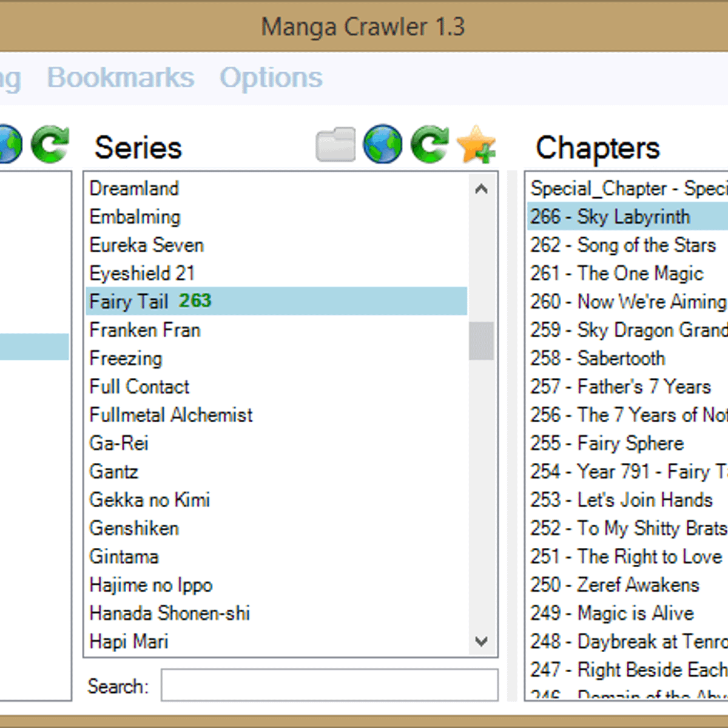Click the globe icon above Series list

[x=382, y=145]
